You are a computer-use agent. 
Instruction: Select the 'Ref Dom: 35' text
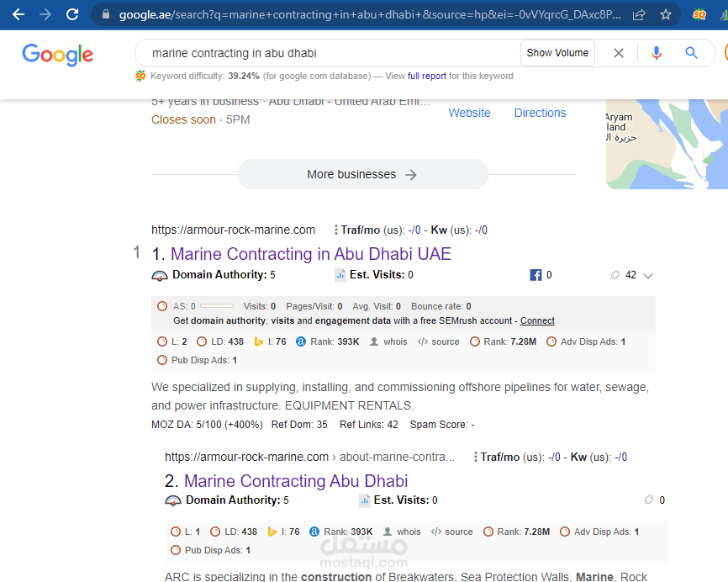pyautogui.click(x=299, y=425)
